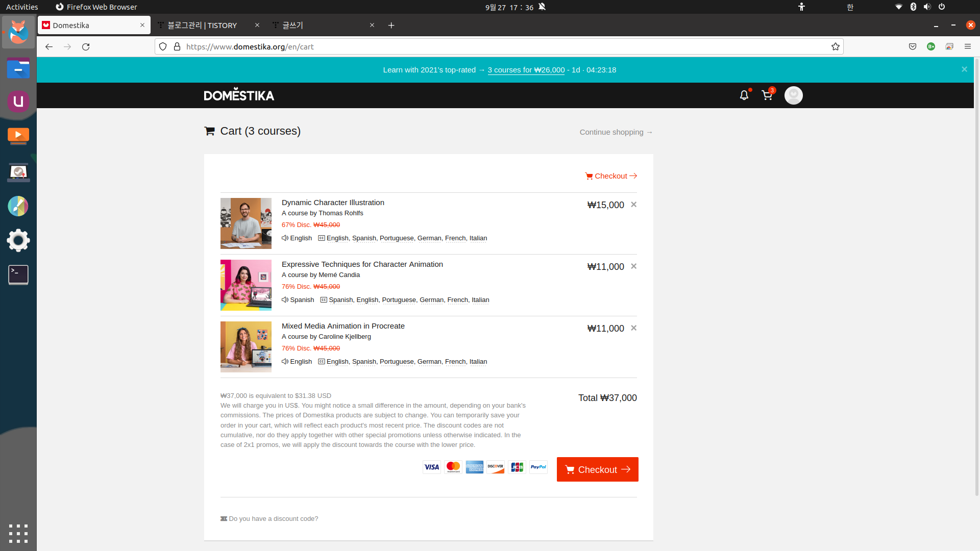Click the Dynamic Character Illustration thumbnail

point(246,223)
